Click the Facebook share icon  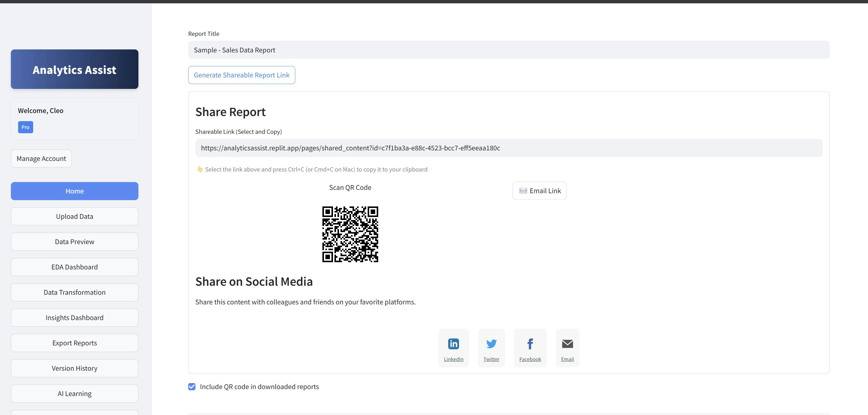click(530, 344)
